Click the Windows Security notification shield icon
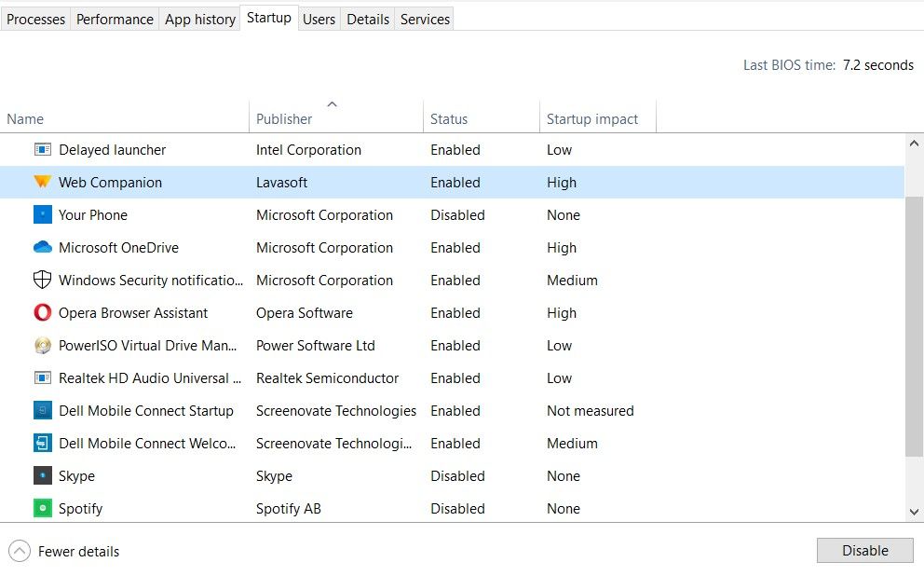The width and height of the screenshot is (924, 576). 43,280
